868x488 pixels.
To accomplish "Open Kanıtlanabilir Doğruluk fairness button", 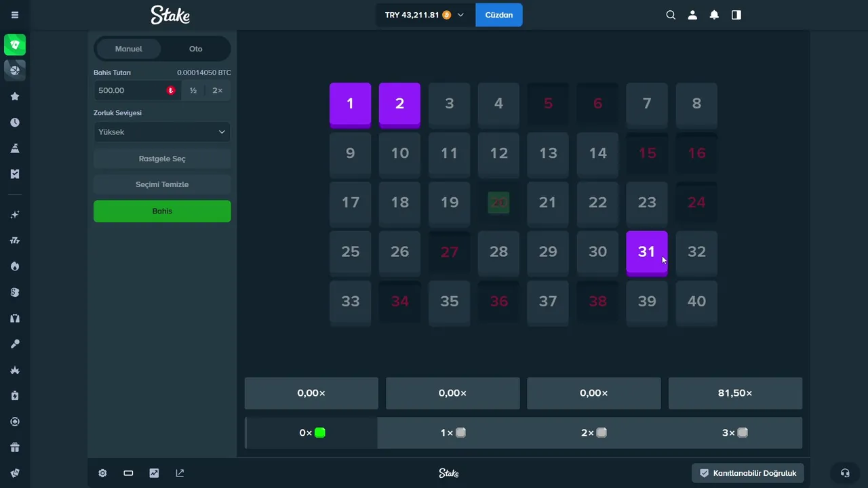I will (748, 473).
